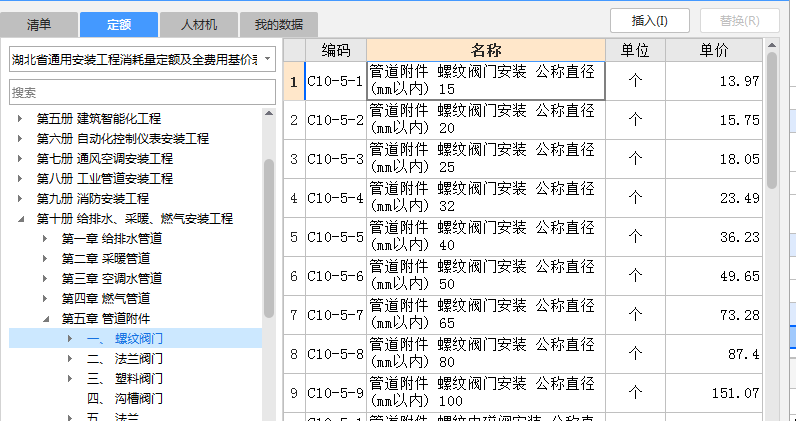
Task: Click row number 5 header
Action: pyautogui.click(x=294, y=237)
